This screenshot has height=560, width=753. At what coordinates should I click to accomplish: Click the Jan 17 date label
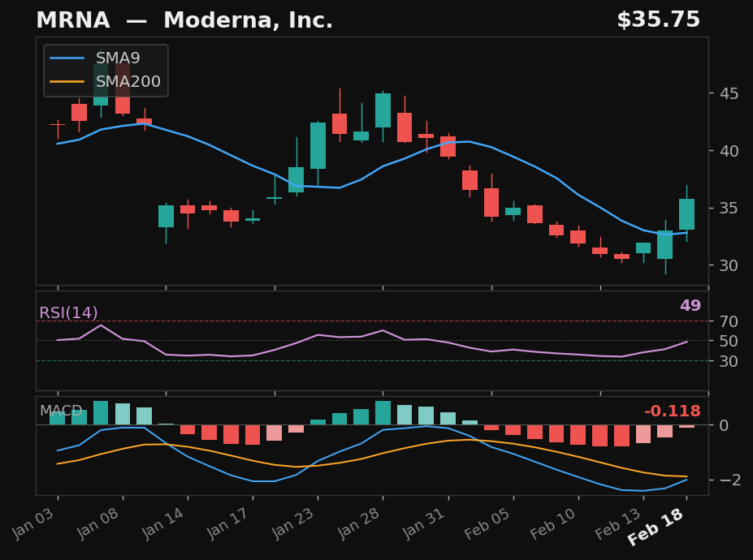(x=228, y=523)
